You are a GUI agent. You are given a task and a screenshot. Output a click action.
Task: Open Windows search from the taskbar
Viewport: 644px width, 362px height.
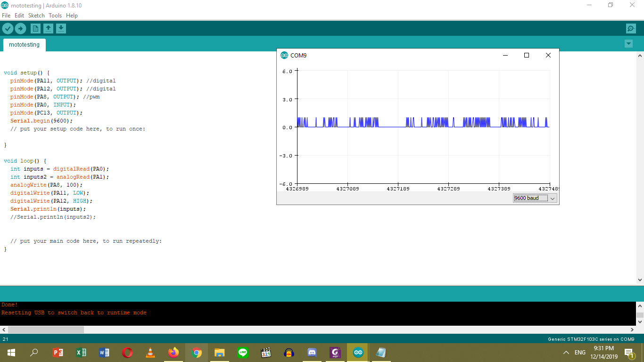click(34, 353)
